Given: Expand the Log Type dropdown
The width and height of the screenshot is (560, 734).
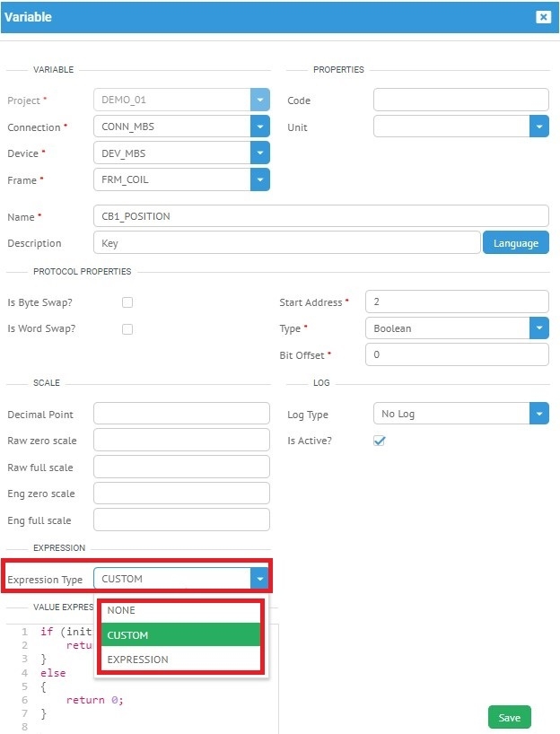Looking at the screenshot, I should point(538,415).
